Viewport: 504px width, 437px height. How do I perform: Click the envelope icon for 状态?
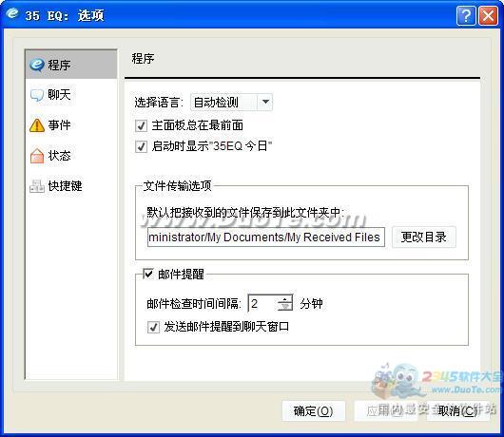37,156
